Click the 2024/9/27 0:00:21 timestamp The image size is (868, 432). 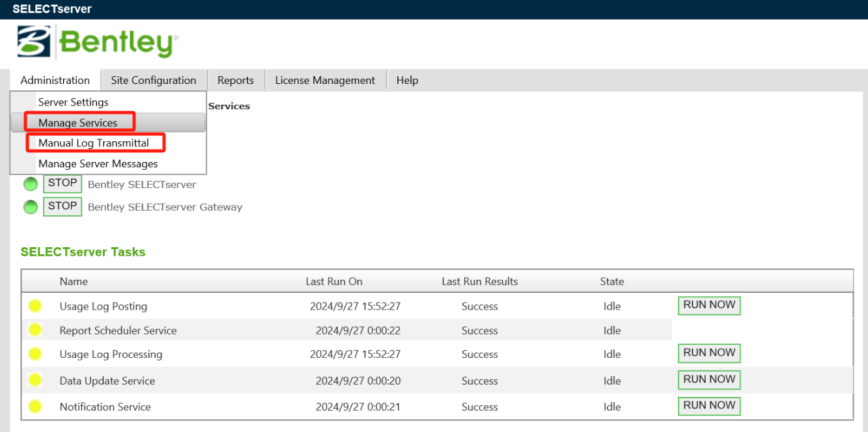(x=358, y=407)
